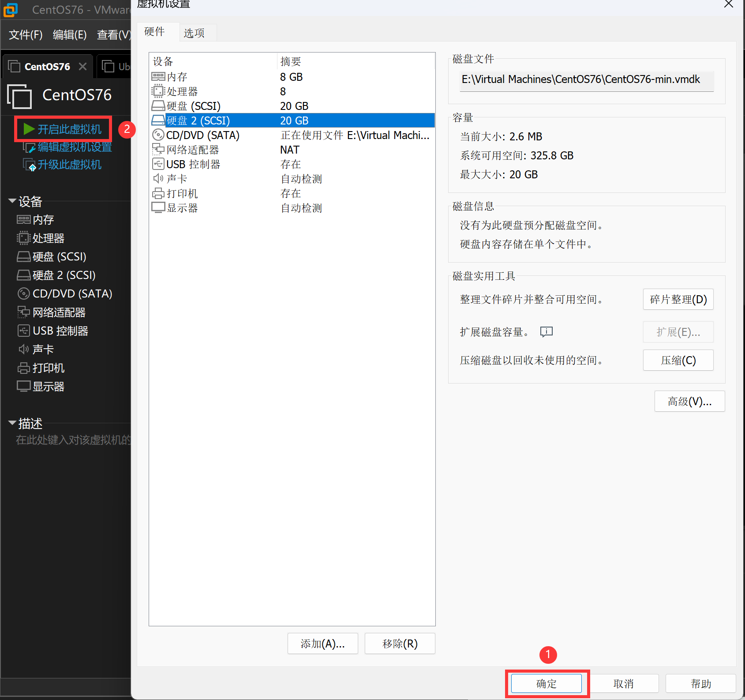Close the 虚拟机设置 dialog
The height and width of the screenshot is (700, 745).
(x=729, y=4)
